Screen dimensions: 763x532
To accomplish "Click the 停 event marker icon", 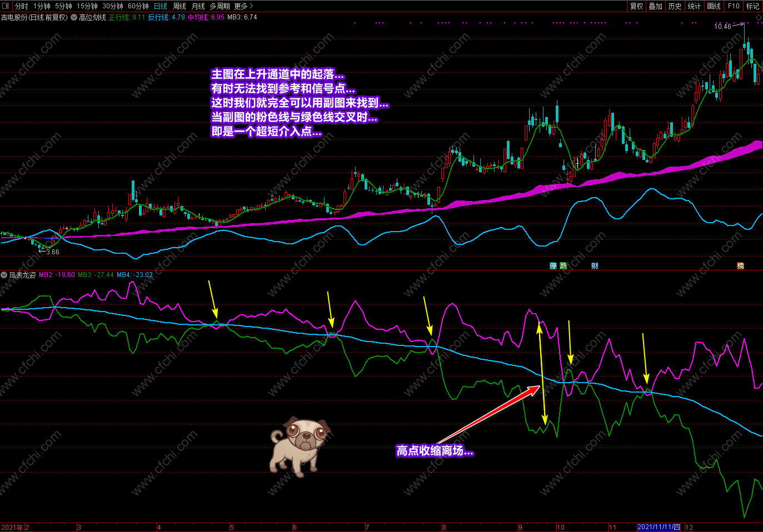I will pos(553,266).
